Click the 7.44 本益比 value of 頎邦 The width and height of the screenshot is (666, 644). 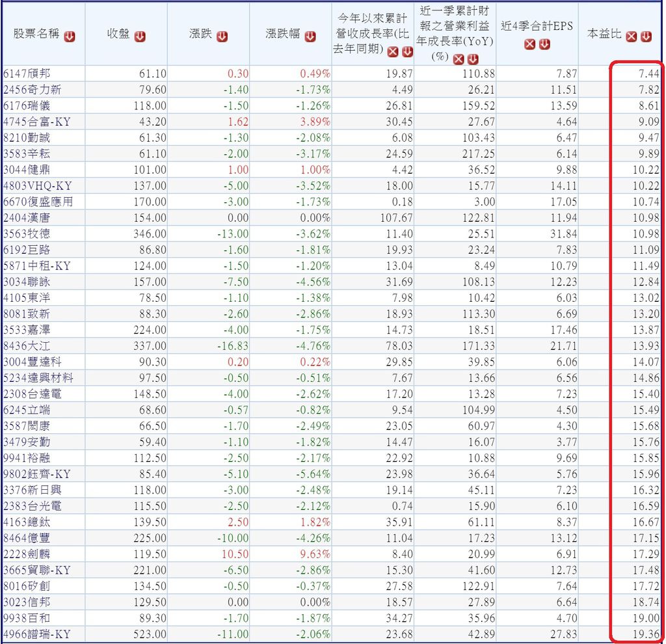[x=649, y=74]
